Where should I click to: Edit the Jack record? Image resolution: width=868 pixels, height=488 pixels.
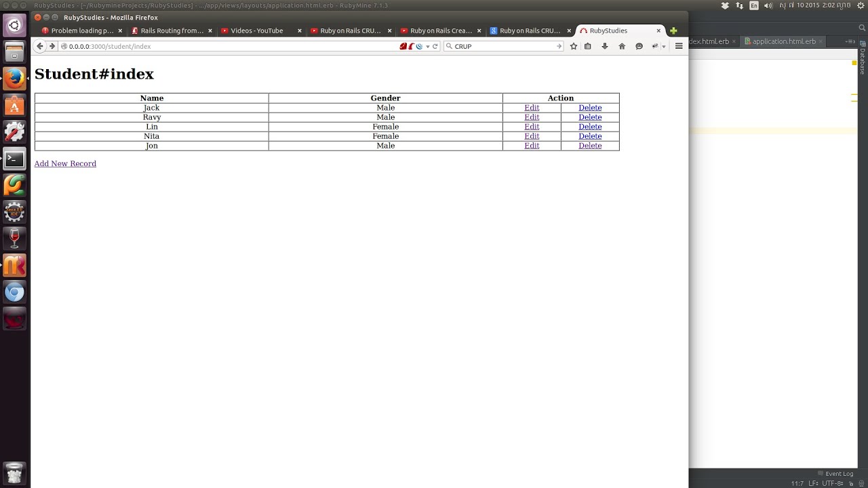(532, 108)
